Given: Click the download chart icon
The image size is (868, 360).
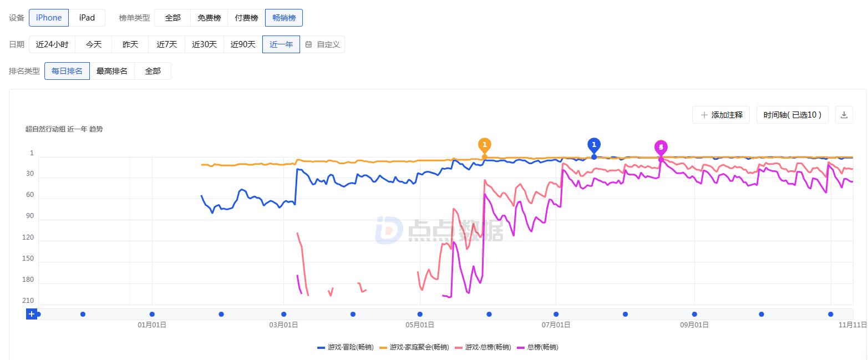Looking at the screenshot, I should pos(844,115).
